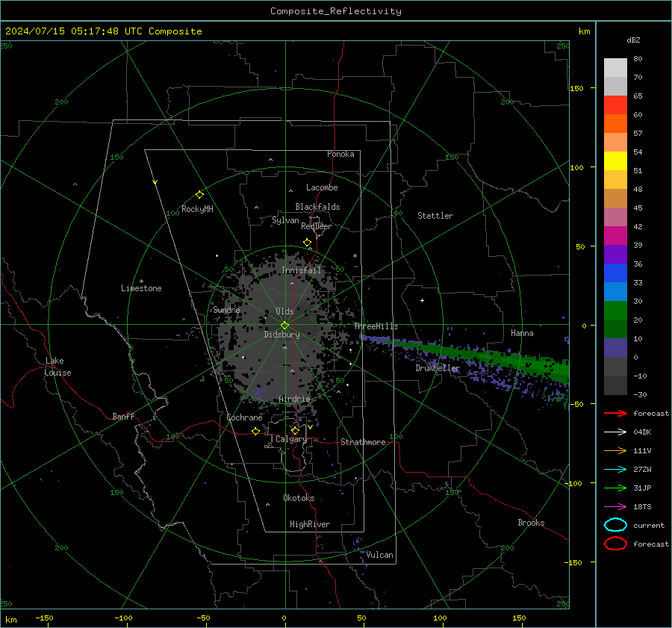Select the cyan 27ZW arrow legend icon
This screenshot has height=628, width=672.
[615, 470]
